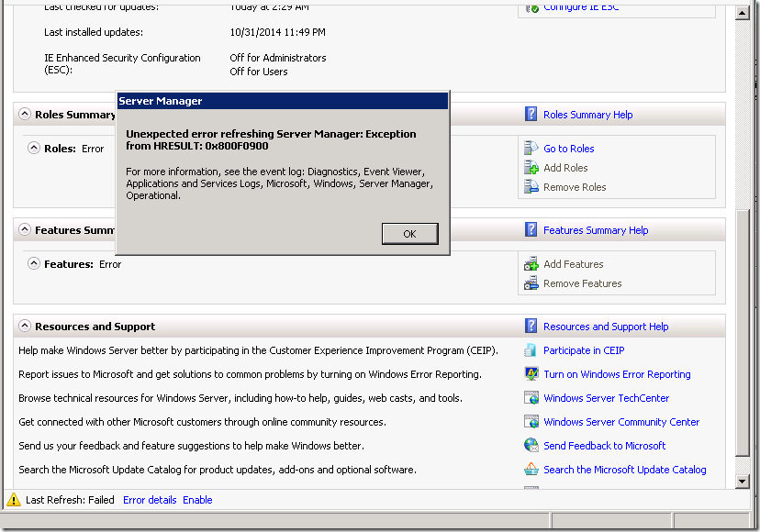Select the Windows Error Reporting description text

(x=250, y=374)
